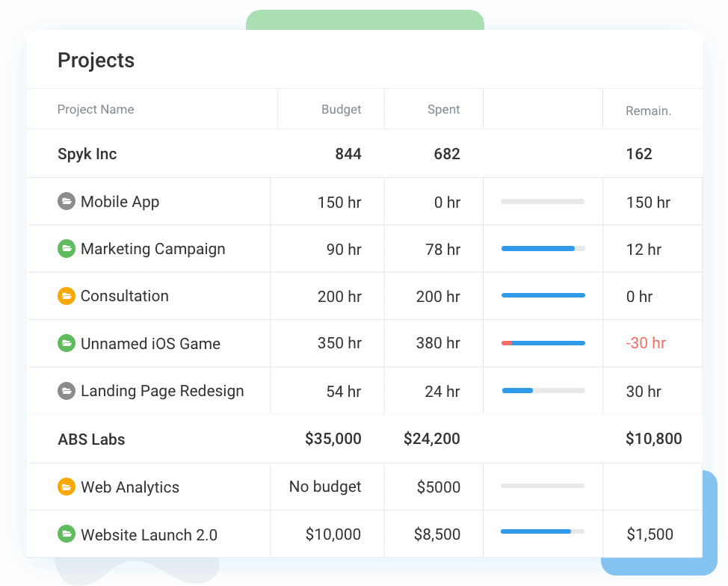Click the Landing Page Redesign progress bar
Screen dimensions: 728x586
coord(543,390)
